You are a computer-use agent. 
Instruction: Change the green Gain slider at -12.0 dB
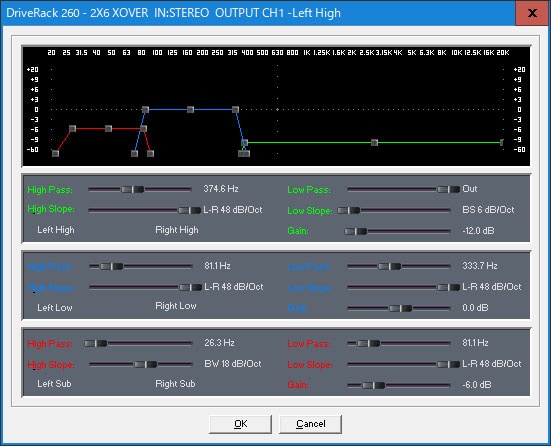pos(356,231)
